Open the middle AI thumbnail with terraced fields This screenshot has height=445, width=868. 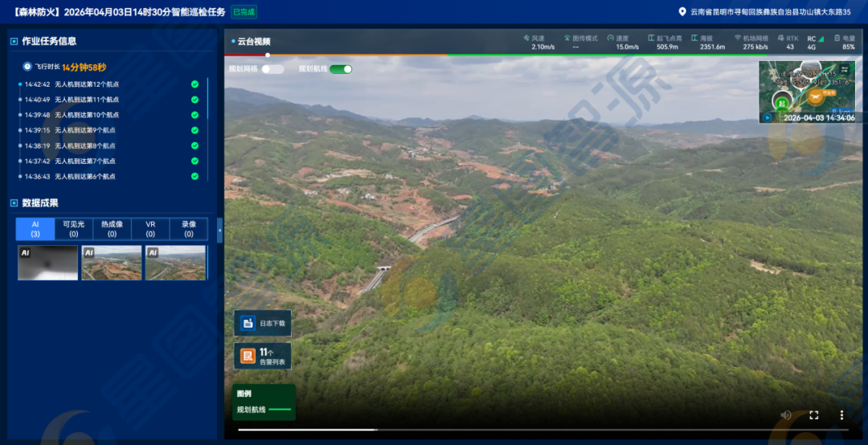[x=111, y=263]
